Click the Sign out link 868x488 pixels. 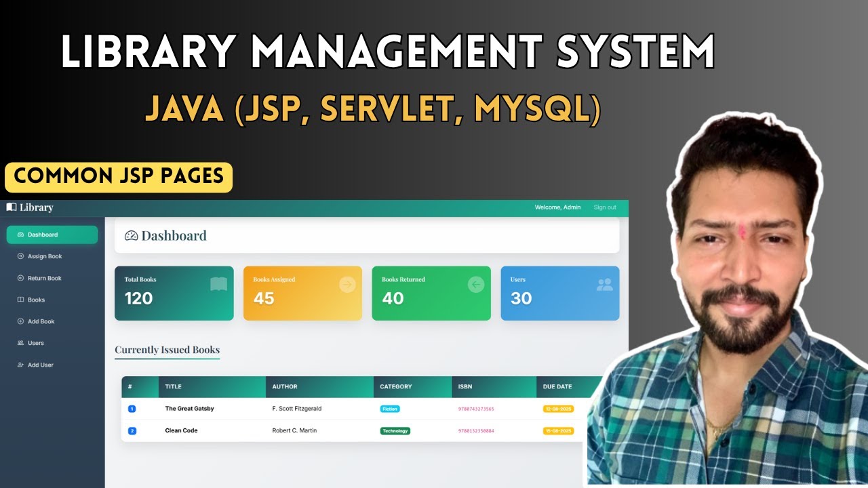point(605,207)
